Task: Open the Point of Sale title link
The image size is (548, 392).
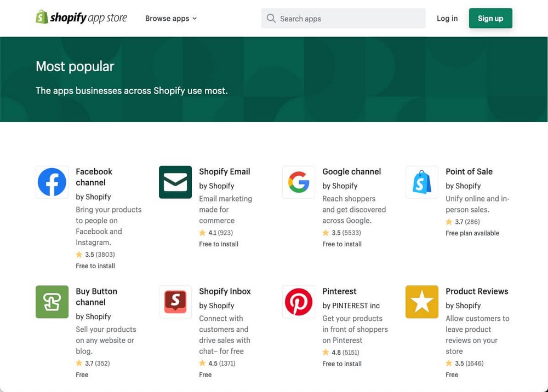Action: pos(469,172)
